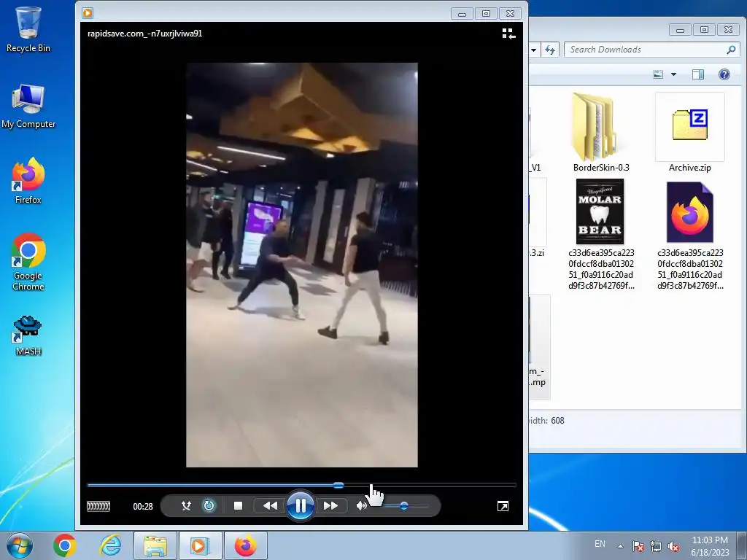747x560 pixels.
Task: Open the Recycle Bin desktop icon
Action: click(x=28, y=29)
